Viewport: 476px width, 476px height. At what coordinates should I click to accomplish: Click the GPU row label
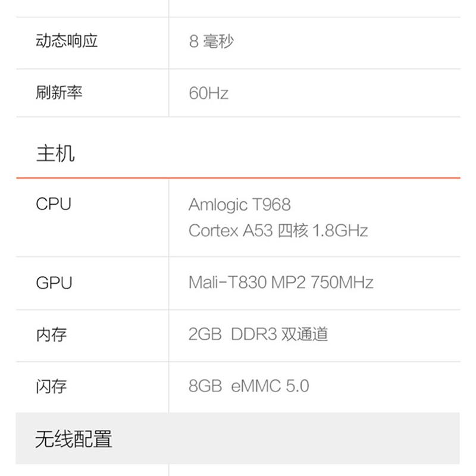coord(54,282)
